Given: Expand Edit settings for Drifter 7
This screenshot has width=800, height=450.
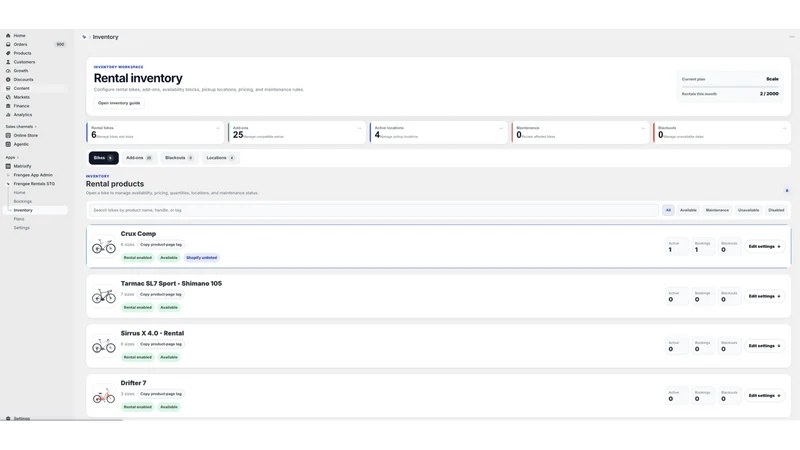Looking at the screenshot, I should (x=764, y=395).
